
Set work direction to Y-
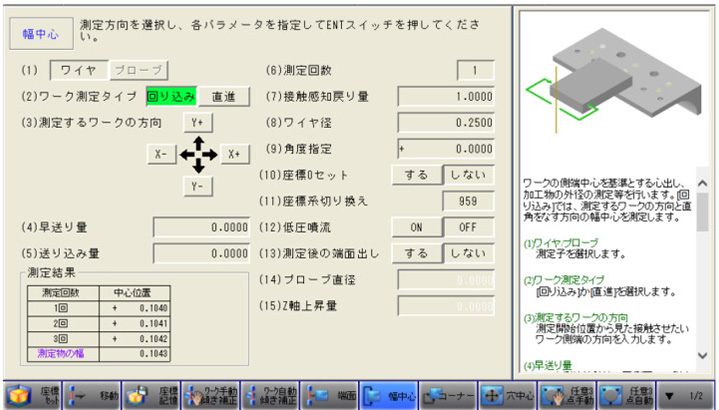tap(198, 186)
